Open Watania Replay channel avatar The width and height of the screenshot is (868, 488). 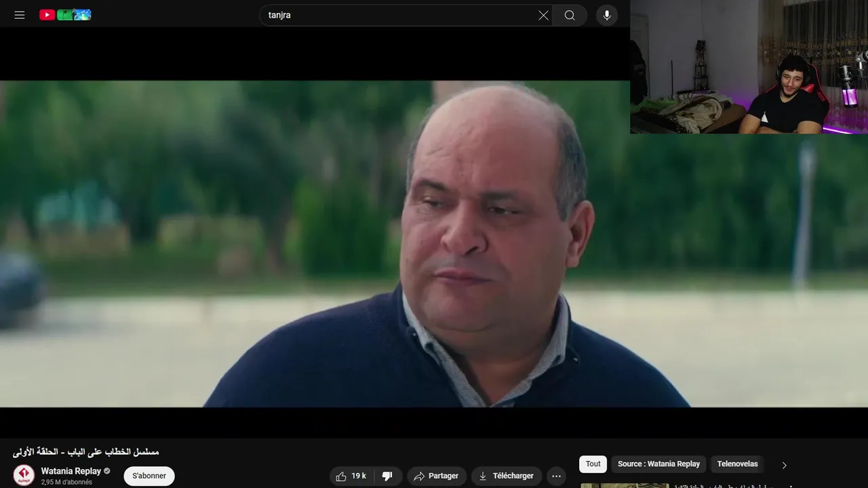(x=24, y=475)
